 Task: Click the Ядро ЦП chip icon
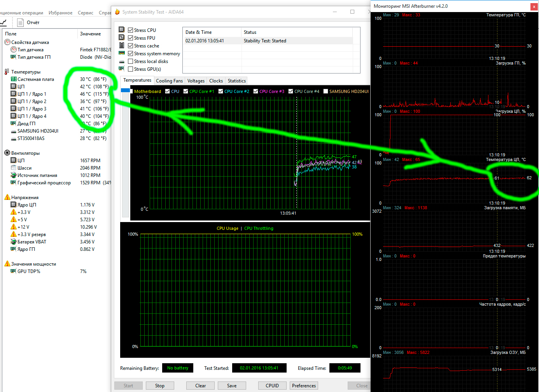coord(13,205)
